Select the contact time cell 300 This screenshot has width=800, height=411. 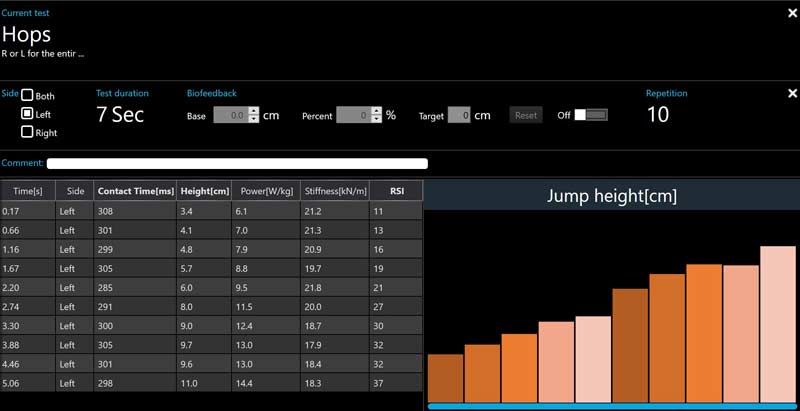click(135, 326)
